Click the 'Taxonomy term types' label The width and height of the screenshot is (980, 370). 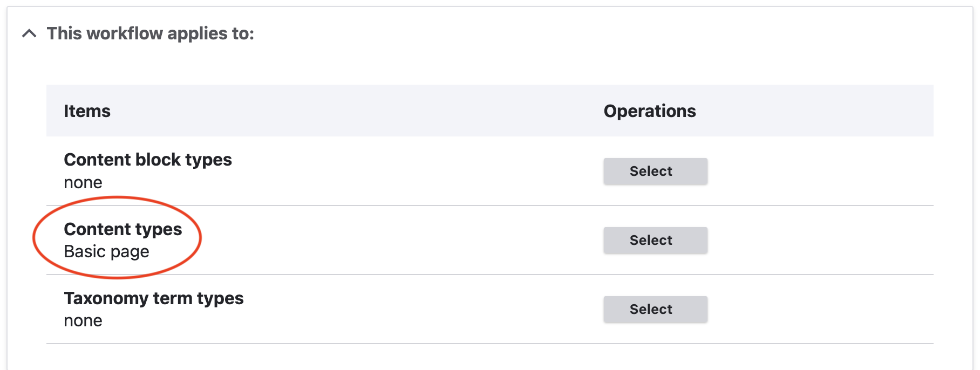[x=153, y=298]
